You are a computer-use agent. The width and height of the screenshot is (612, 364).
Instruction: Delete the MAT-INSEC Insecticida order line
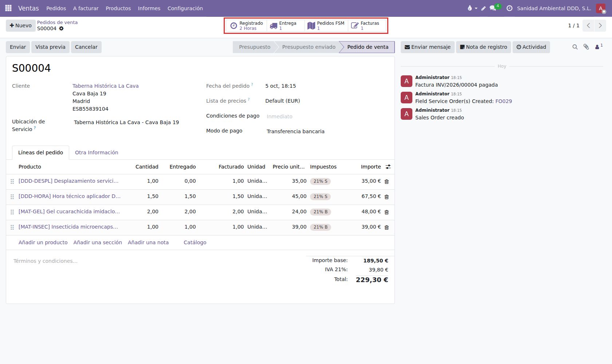click(x=387, y=227)
